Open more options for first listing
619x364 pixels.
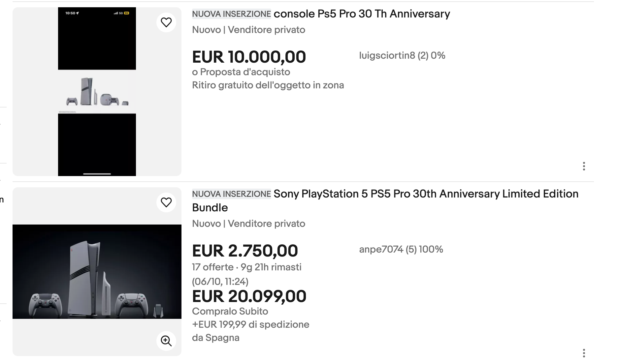584,166
